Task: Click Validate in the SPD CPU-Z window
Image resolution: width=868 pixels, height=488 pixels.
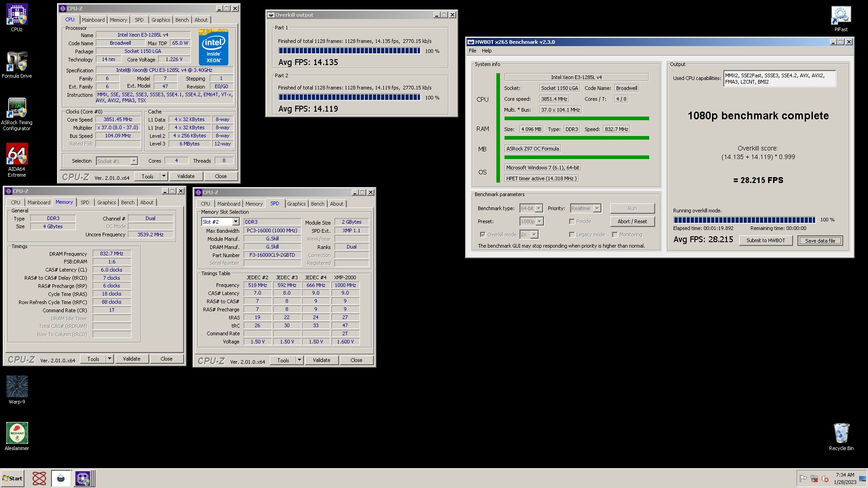Action: pos(321,360)
